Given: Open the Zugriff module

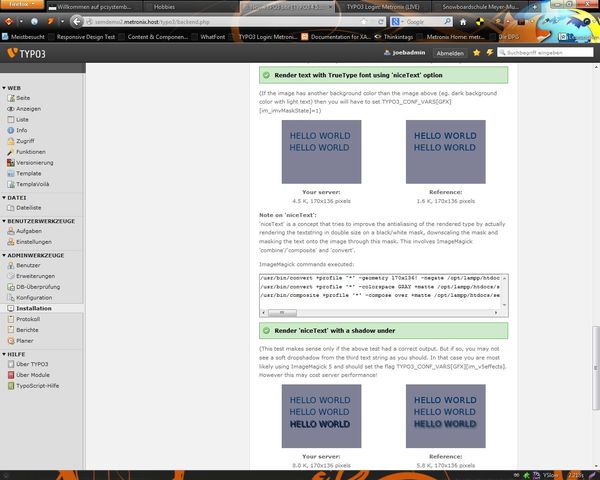Looking at the screenshot, I should tap(21, 141).
